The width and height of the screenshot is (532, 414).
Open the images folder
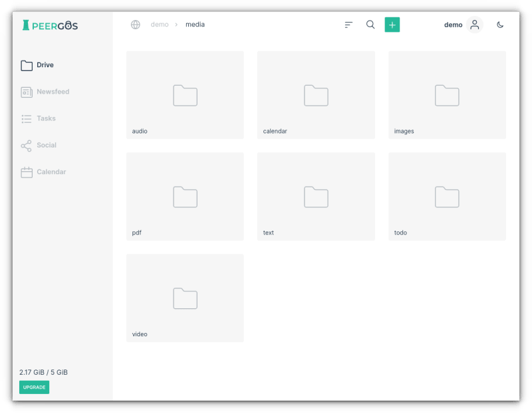(447, 95)
